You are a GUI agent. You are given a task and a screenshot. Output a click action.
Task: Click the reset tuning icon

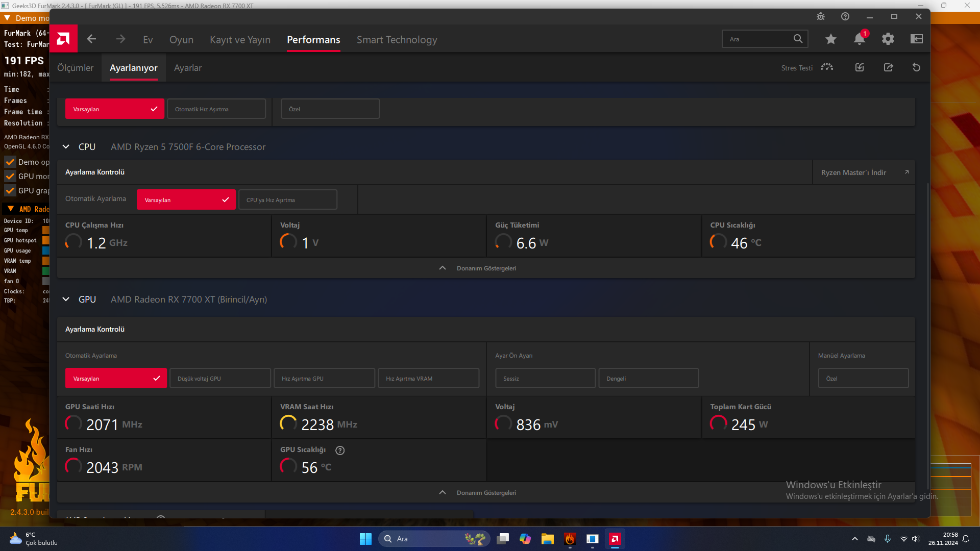[917, 67]
